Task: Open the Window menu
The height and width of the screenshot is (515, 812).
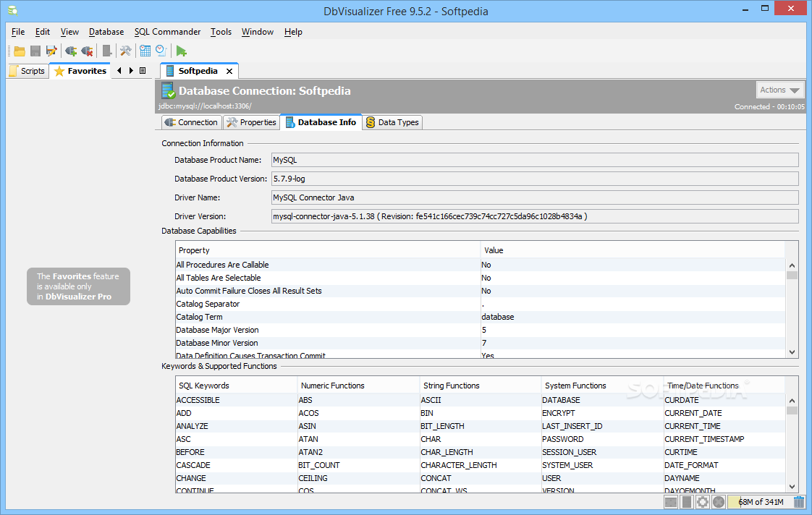Action: coord(258,32)
